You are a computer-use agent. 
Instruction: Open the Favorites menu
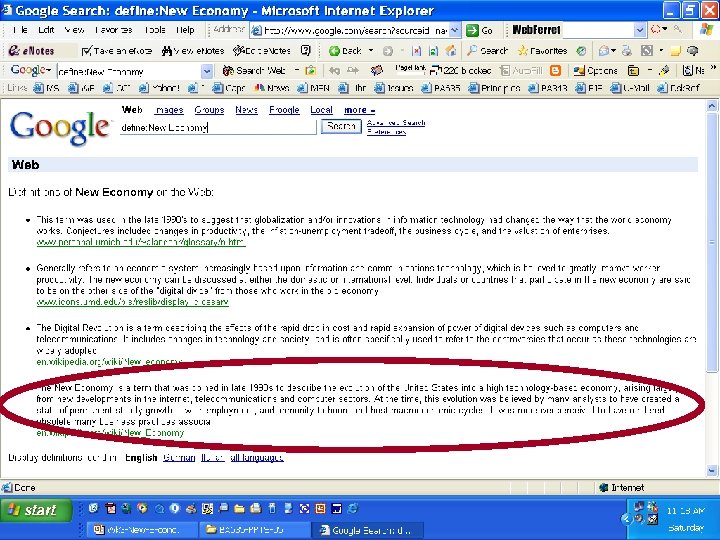click(x=113, y=30)
